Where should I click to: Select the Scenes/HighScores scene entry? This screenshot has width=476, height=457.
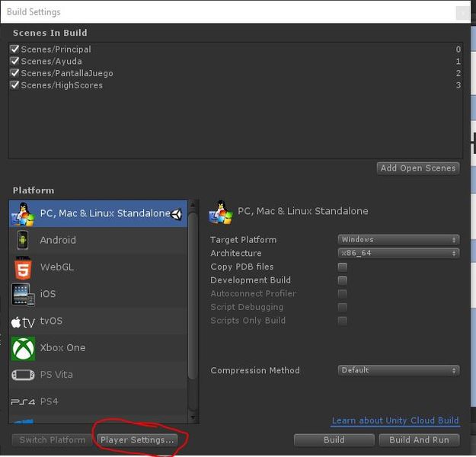[x=235, y=85]
